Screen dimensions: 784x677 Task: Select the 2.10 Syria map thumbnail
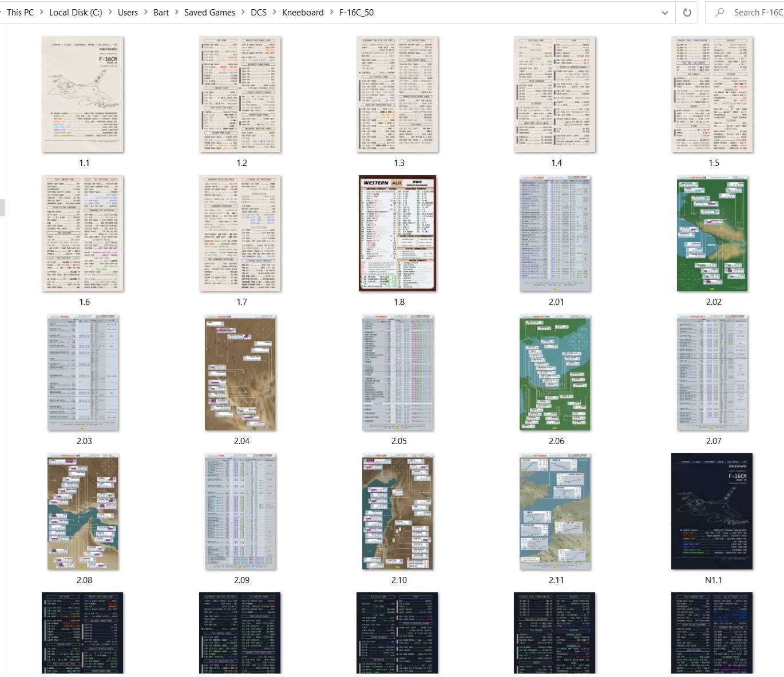point(398,512)
